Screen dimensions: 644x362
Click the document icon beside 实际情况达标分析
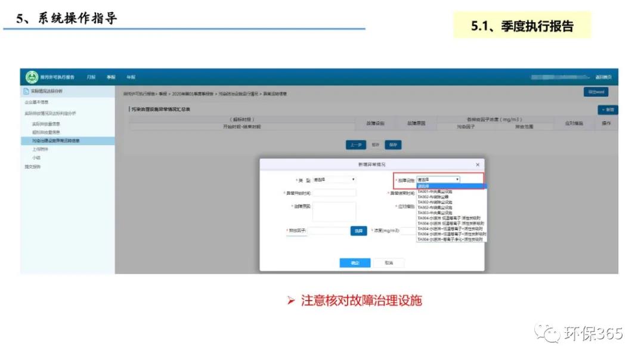click(26, 91)
